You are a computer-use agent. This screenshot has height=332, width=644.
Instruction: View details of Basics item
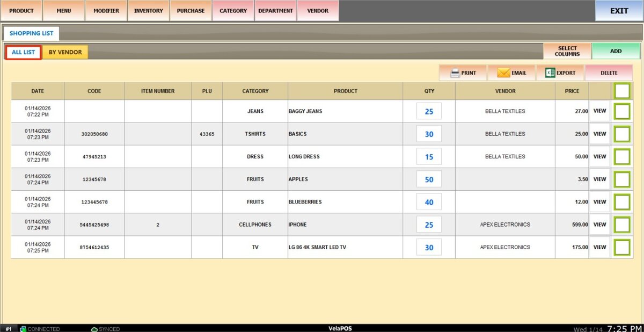click(600, 134)
